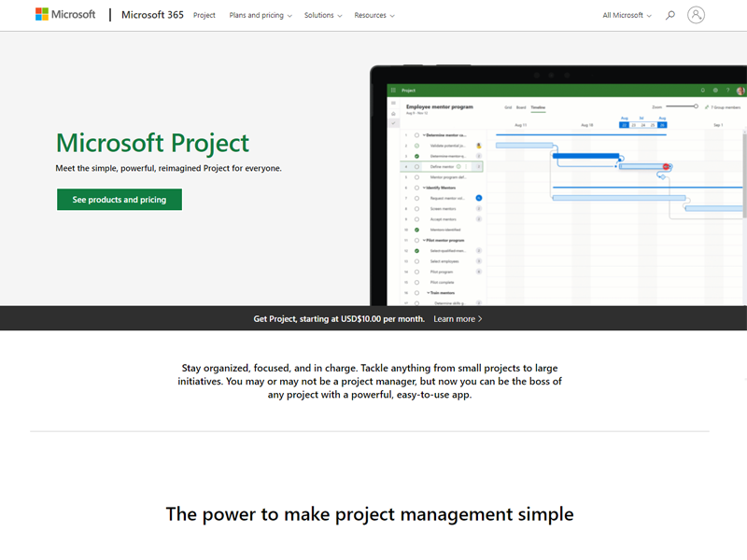Click assignee count badge on Accept mentors row
The image size is (747, 560).
(x=479, y=219)
